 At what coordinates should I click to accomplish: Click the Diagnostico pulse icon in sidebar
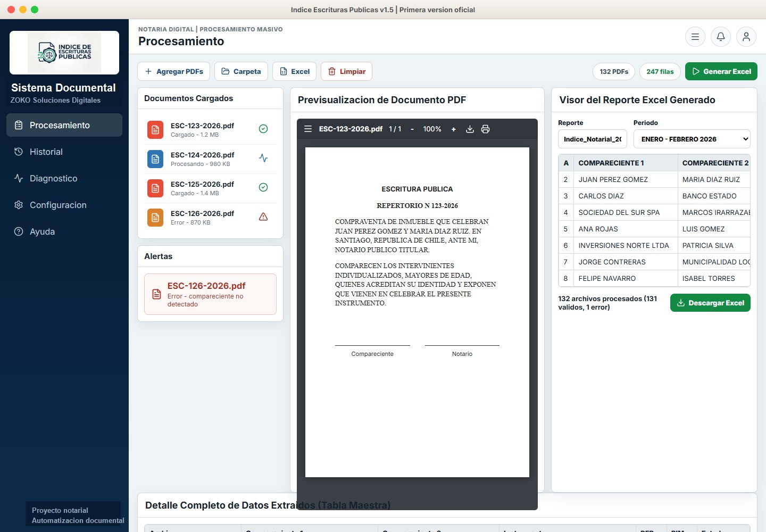19,178
